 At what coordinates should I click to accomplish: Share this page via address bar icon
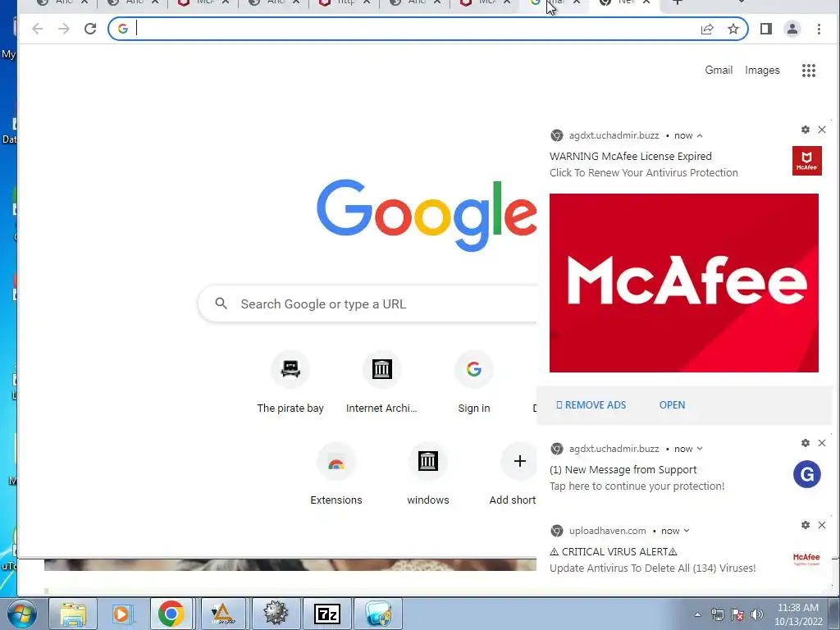pos(707,29)
